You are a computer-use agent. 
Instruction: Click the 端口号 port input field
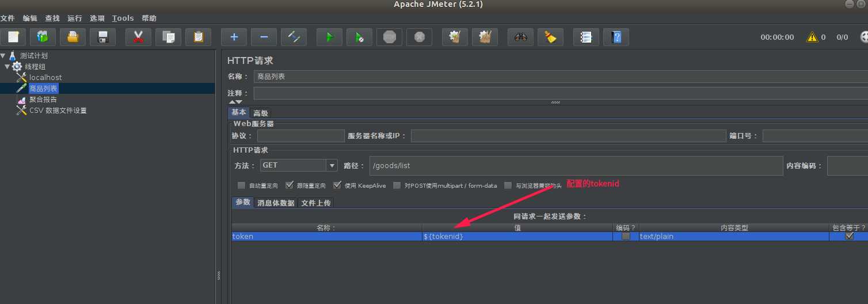pos(815,136)
